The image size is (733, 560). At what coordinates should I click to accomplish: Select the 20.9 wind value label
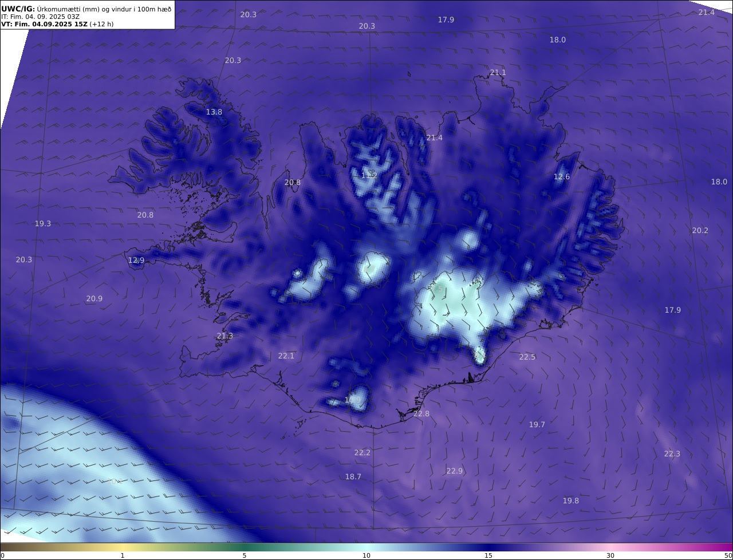pyautogui.click(x=94, y=299)
